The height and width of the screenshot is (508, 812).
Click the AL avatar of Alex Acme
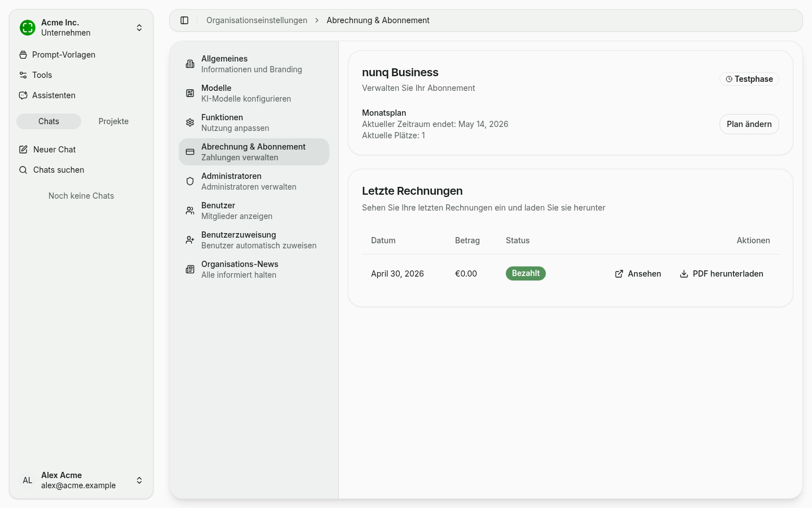click(x=28, y=480)
